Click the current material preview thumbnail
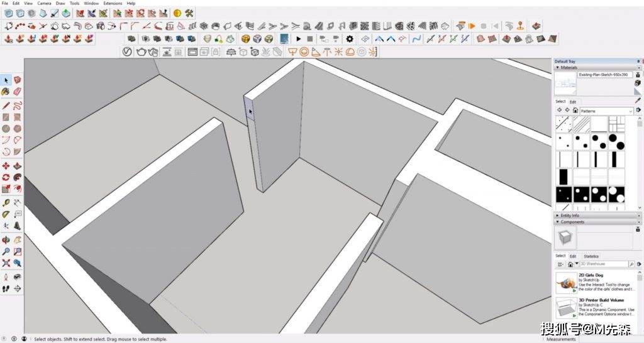 tap(565, 84)
